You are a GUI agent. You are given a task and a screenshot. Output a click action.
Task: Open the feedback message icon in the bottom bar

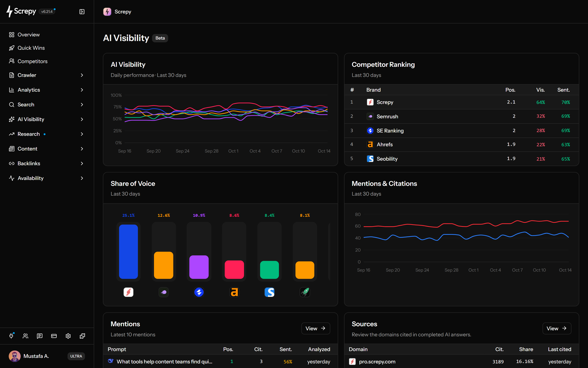40,336
